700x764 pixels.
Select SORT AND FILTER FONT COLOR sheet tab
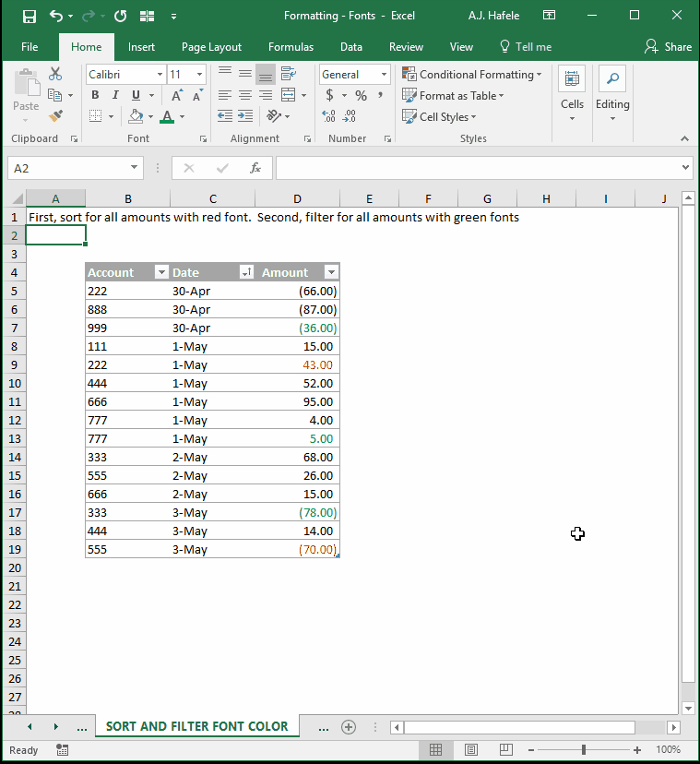(196, 726)
